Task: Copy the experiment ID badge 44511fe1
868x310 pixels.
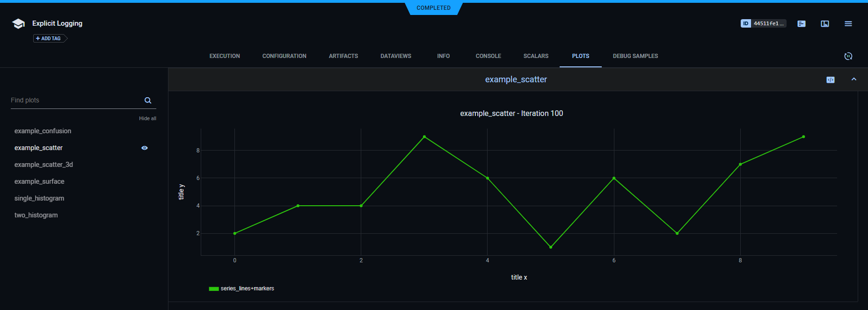Action: (763, 23)
